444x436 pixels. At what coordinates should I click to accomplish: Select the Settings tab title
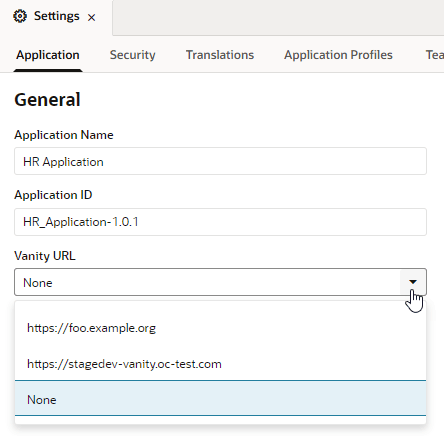pyautogui.click(x=57, y=16)
